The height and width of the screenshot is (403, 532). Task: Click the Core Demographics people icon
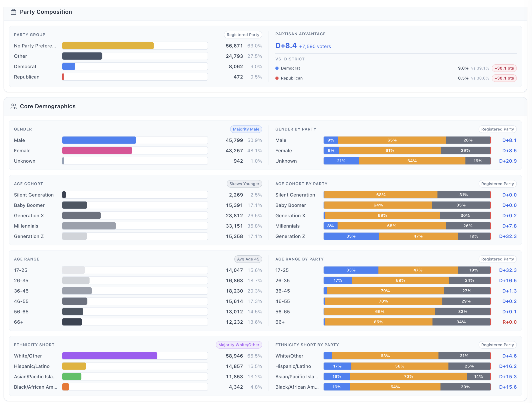[14, 106]
